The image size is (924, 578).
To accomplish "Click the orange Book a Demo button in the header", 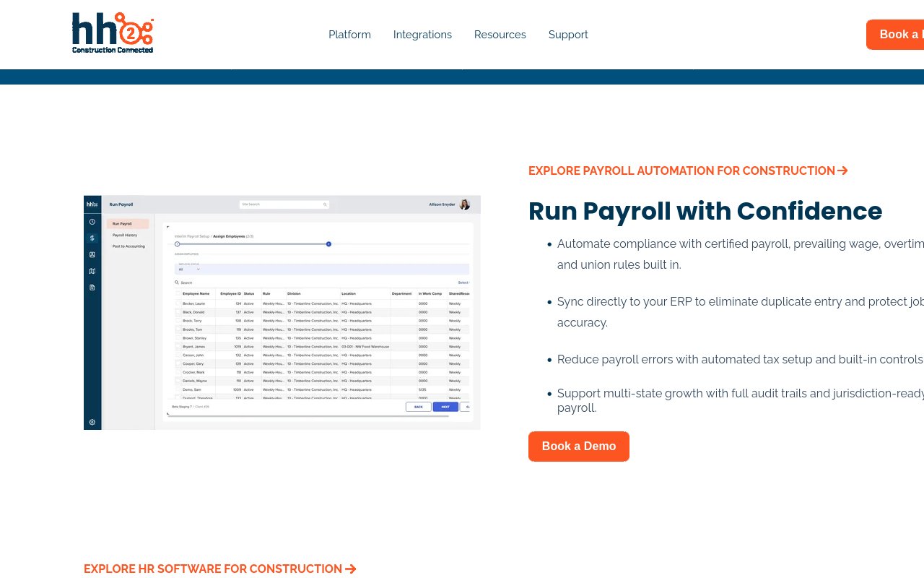I will click(895, 35).
